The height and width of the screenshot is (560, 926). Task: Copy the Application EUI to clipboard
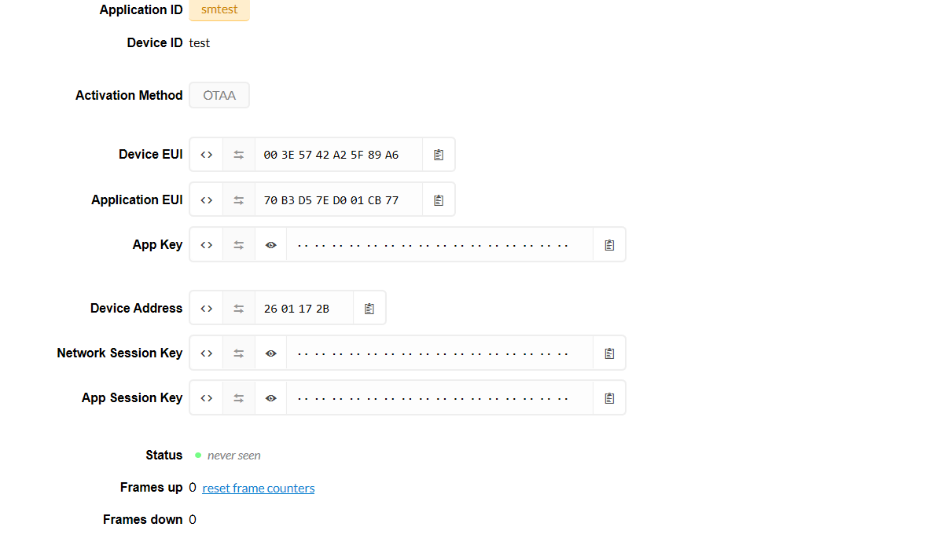(439, 200)
